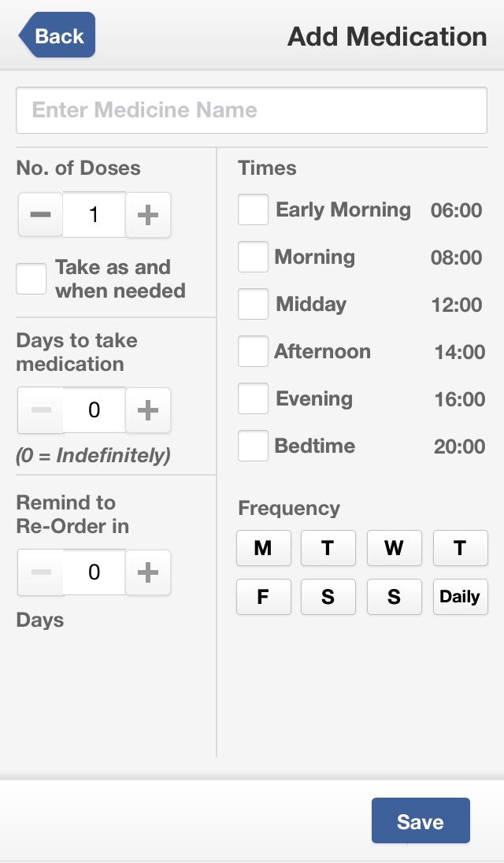
Task: Focus the Enter Medicine Name field
Action: tap(251, 110)
